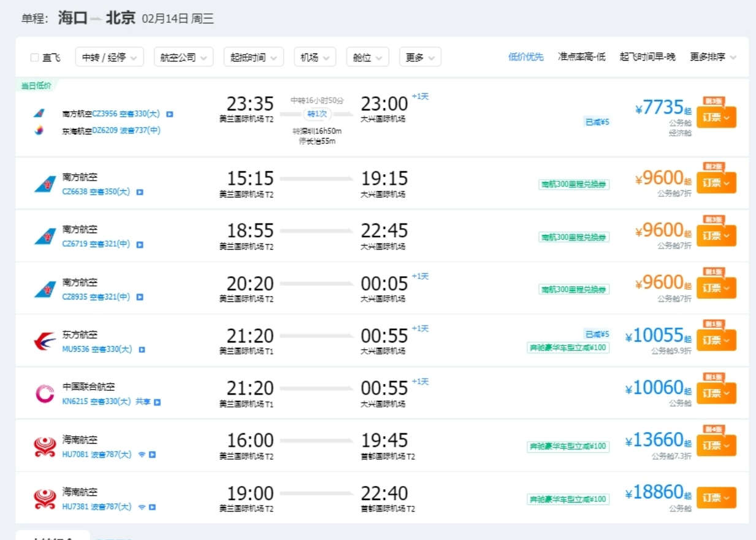The image size is (756, 540).
Task: Click the WiFi icon on flight HU7381
Action: coord(142,507)
